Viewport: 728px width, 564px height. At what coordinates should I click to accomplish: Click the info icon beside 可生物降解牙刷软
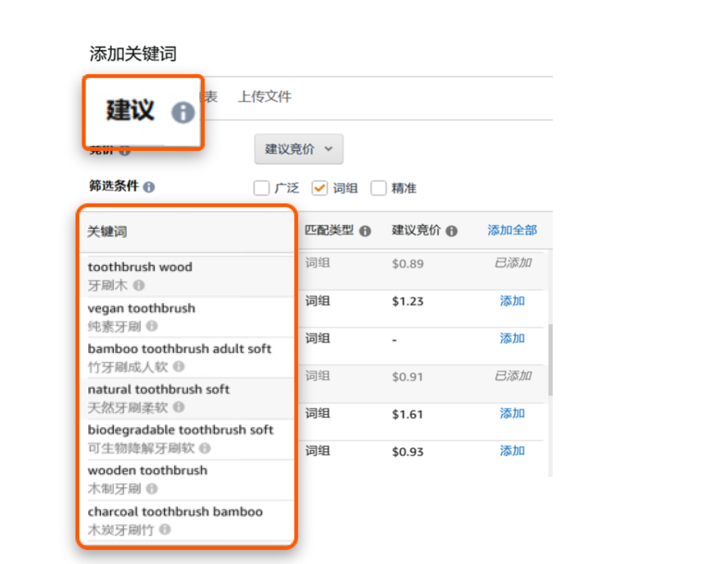click(x=205, y=447)
